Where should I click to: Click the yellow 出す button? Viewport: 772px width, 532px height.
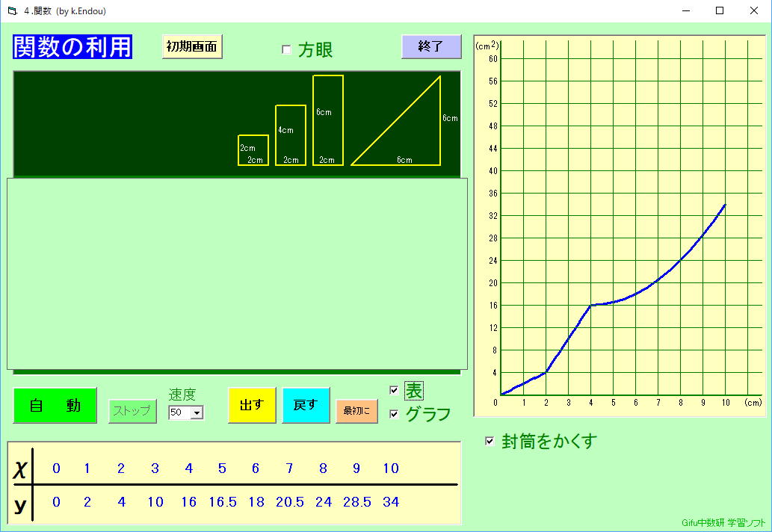(x=252, y=405)
